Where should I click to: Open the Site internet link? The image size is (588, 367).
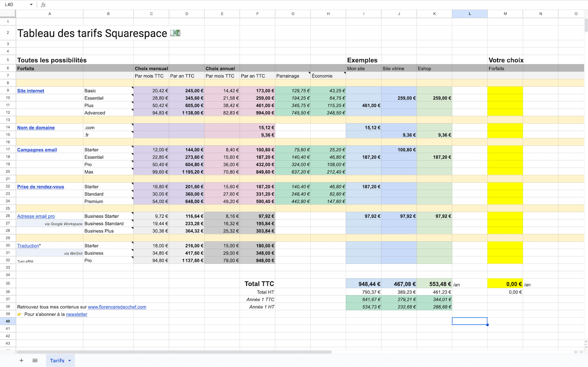[x=31, y=91]
